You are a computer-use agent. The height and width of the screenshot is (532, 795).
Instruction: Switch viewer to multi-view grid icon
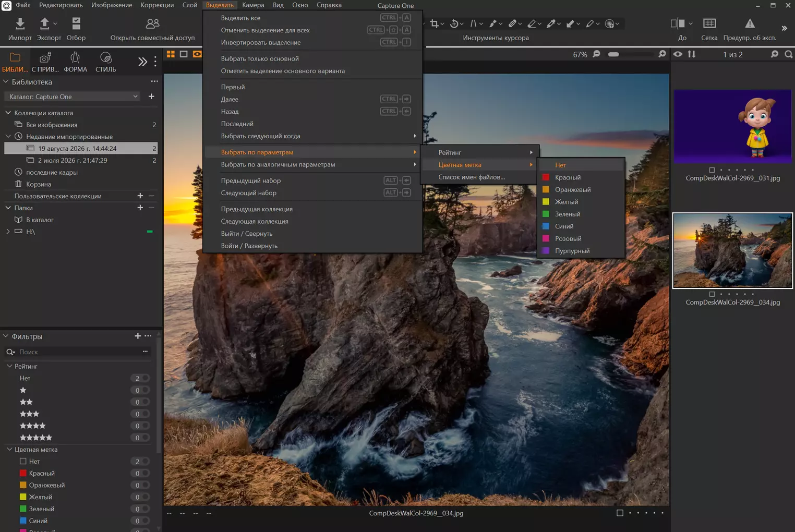click(x=171, y=54)
